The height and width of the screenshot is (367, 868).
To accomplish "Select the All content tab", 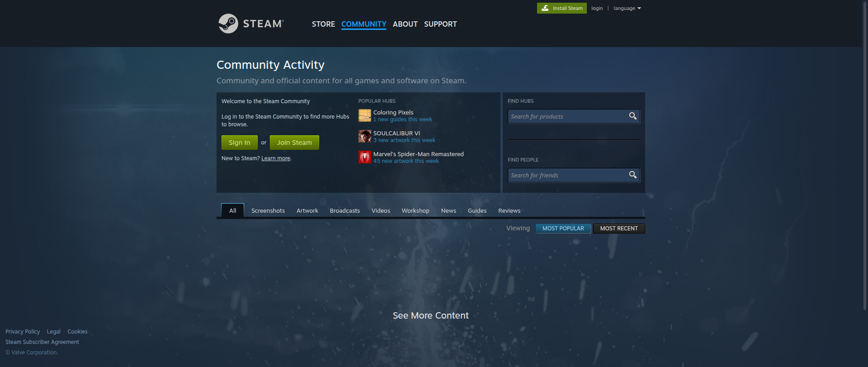I will 232,210.
